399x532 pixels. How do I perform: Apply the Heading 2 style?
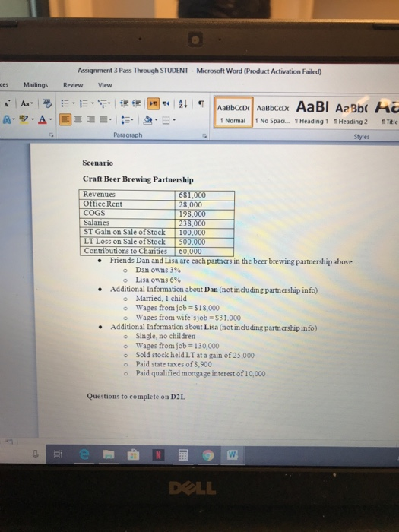(351, 114)
